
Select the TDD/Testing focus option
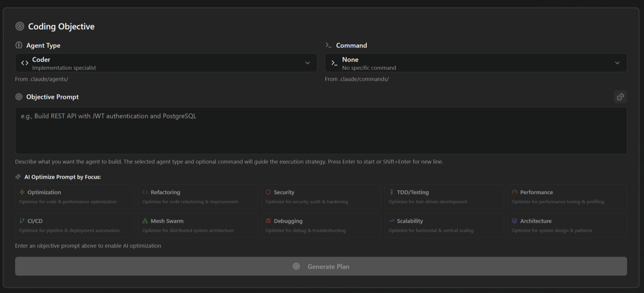[444, 196]
